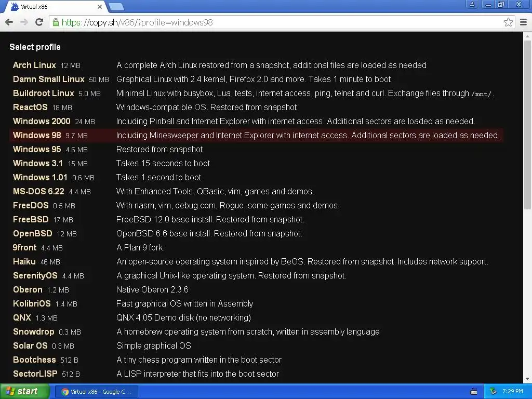Click 'Fast graphical OS written in Assembly' text

click(184, 303)
